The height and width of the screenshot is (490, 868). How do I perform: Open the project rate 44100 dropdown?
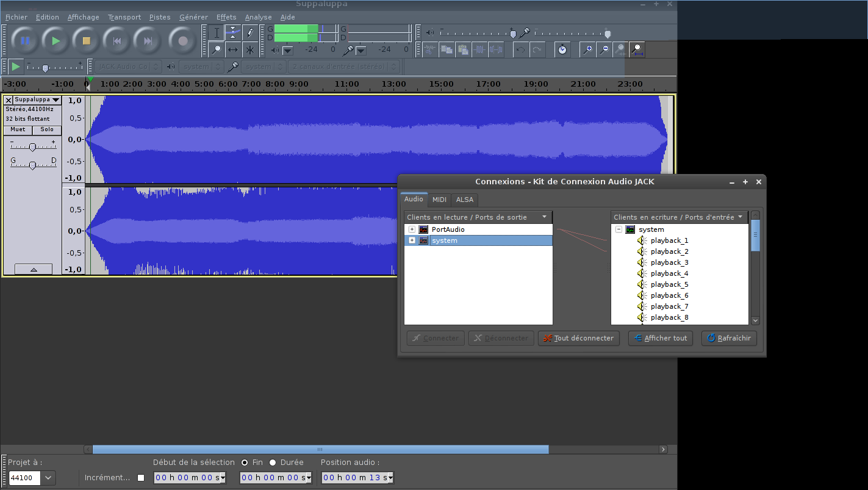pyautogui.click(x=48, y=478)
